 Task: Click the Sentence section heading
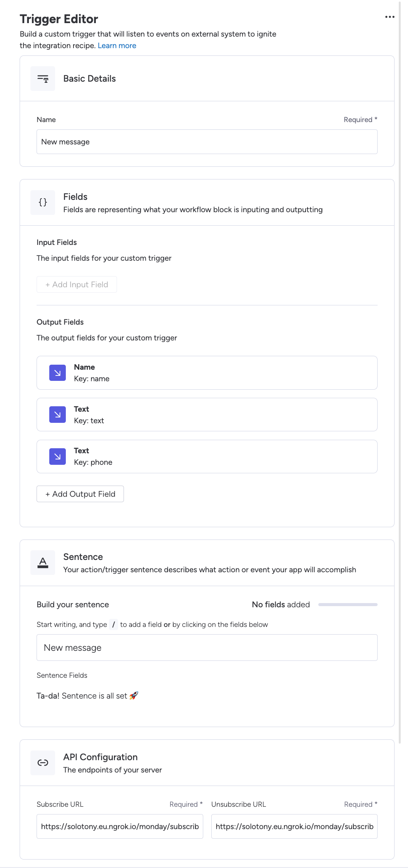point(83,557)
